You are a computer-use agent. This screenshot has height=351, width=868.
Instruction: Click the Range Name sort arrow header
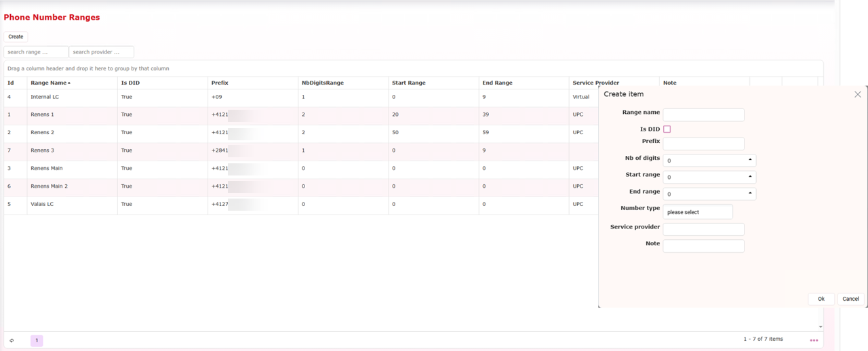pyautogui.click(x=51, y=83)
